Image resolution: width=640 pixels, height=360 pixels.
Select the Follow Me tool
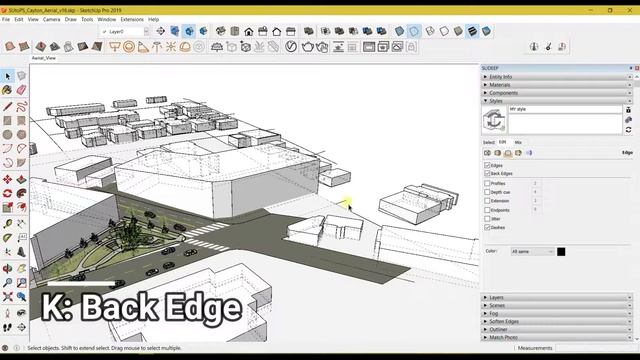22,193
